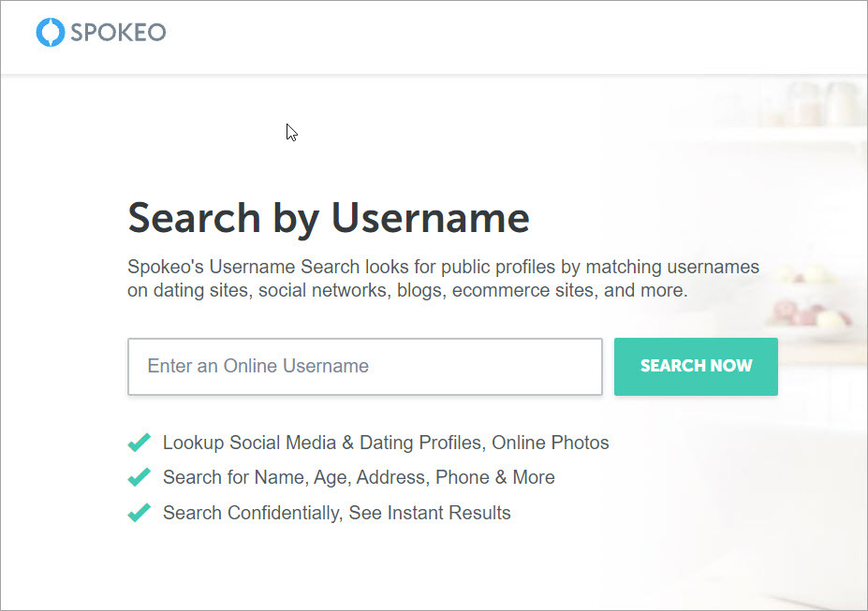Click the Search Confidentially text
This screenshot has width=868, height=611.
click(x=253, y=513)
